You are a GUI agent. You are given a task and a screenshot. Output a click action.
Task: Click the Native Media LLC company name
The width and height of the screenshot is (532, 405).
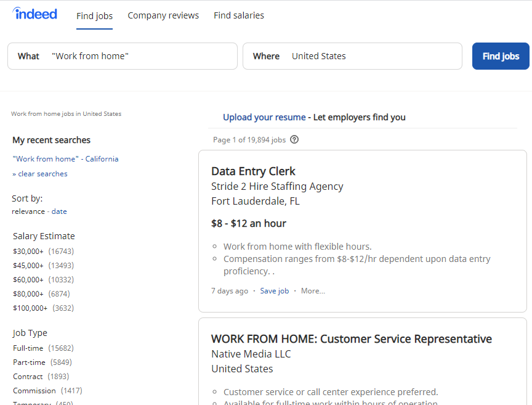point(251,354)
